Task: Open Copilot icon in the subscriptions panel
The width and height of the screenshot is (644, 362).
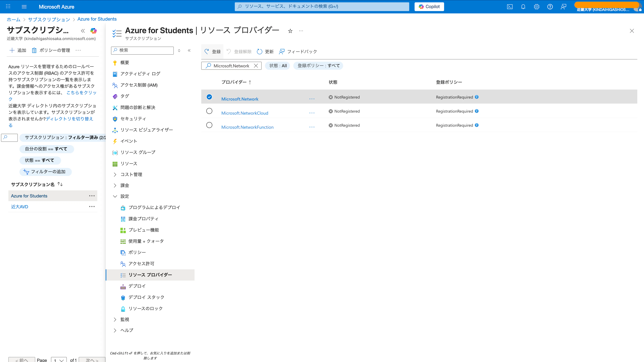Action: 94,31
